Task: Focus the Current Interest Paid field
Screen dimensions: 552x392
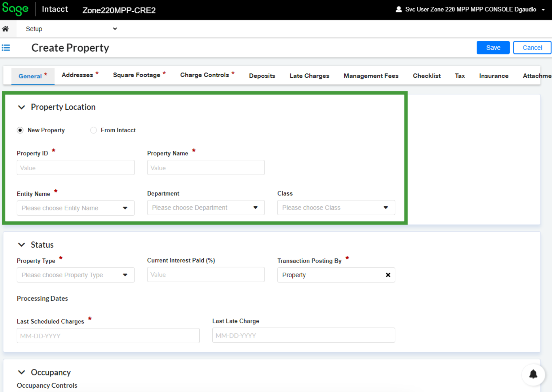Action: point(206,274)
